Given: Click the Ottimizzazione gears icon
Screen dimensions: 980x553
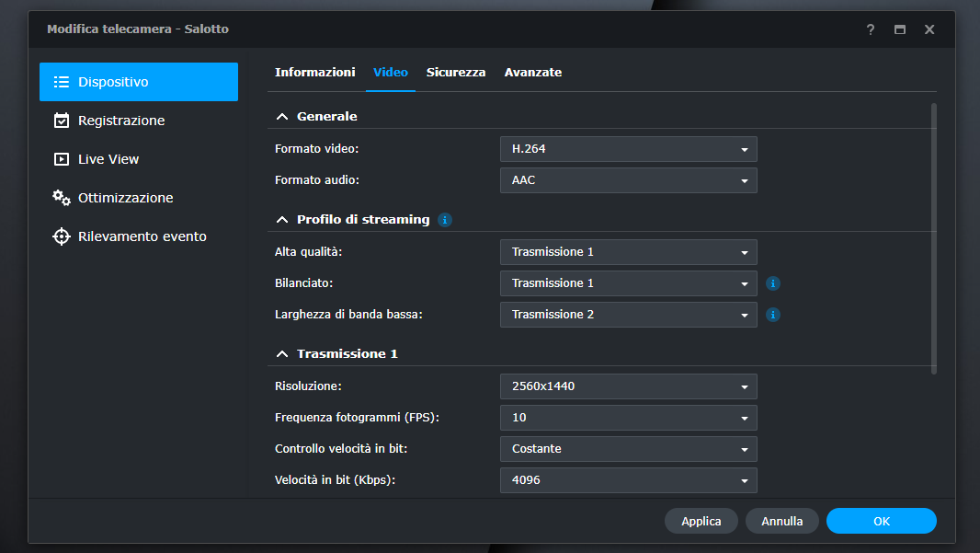Looking at the screenshot, I should [x=62, y=198].
